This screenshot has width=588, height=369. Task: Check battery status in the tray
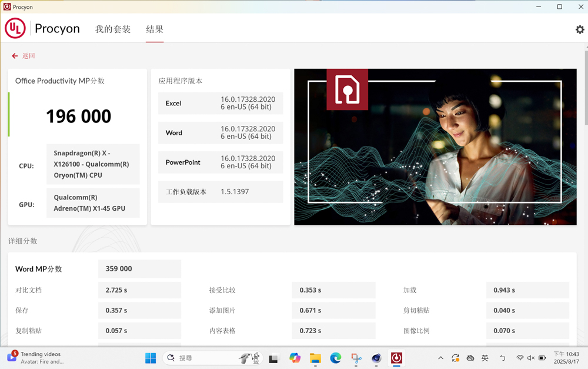[542, 358]
